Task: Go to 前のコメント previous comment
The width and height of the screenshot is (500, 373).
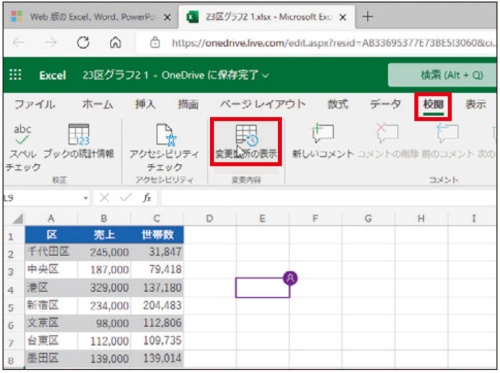Action: pyautogui.click(x=448, y=141)
